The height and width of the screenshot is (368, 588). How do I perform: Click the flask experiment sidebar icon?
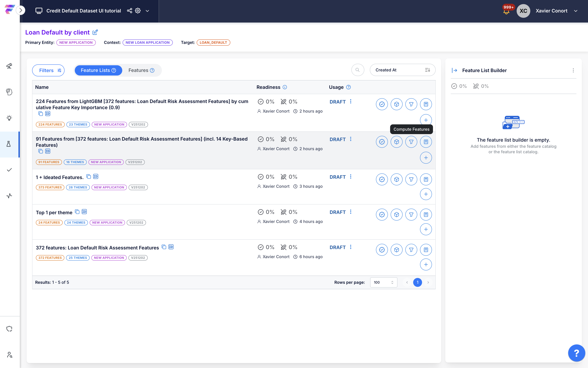[x=9, y=144]
